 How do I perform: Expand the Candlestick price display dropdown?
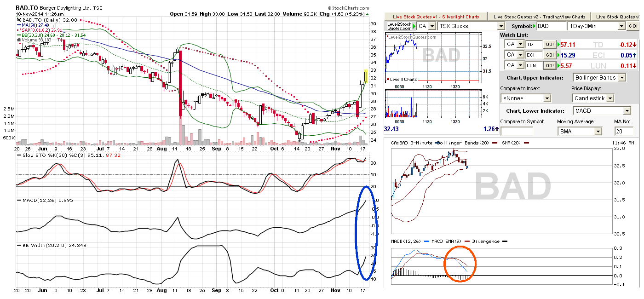(x=593, y=98)
